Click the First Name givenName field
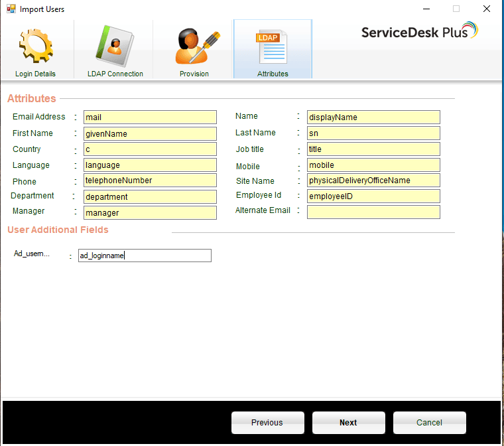Viewport: 504px width, 446px height. pyautogui.click(x=150, y=133)
